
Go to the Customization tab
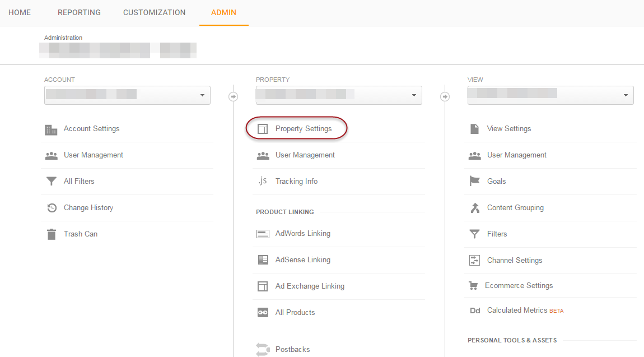tap(154, 12)
